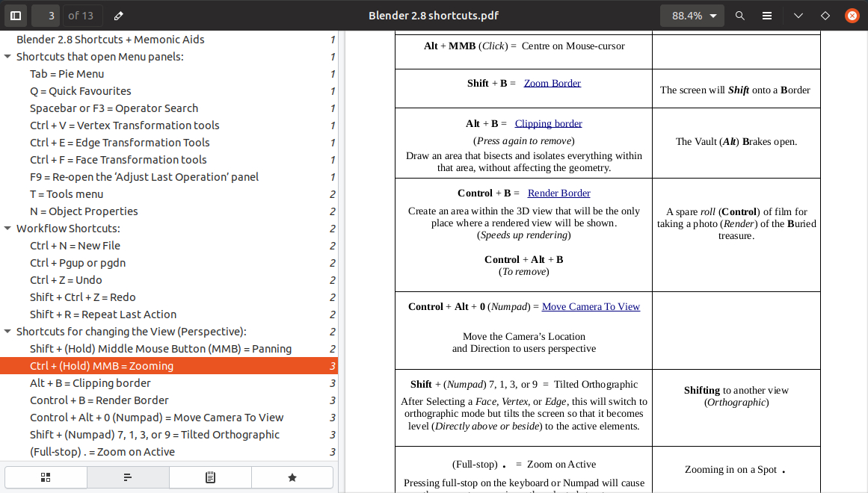
Task: Open the 'Zoom Border' link
Action: coord(552,83)
